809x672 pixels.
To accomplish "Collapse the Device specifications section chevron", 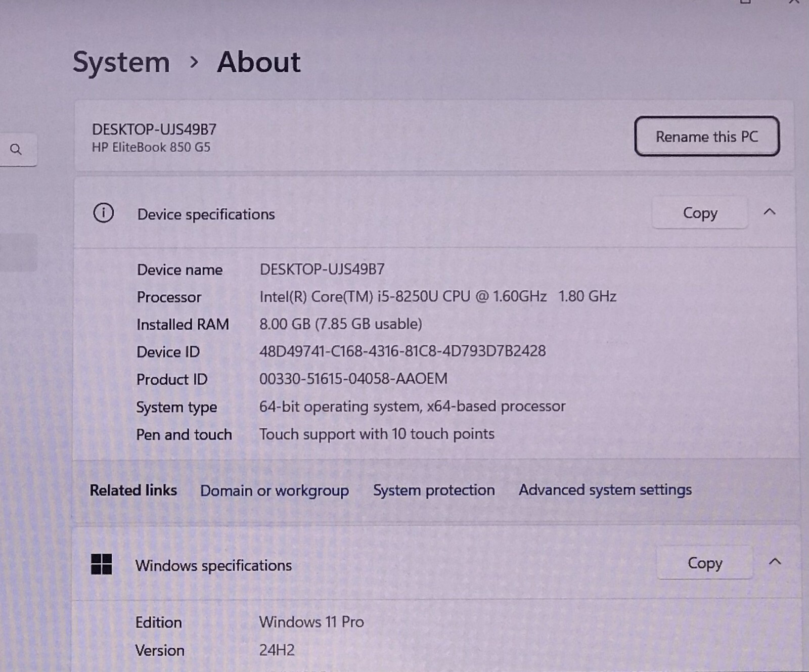I will (x=769, y=212).
